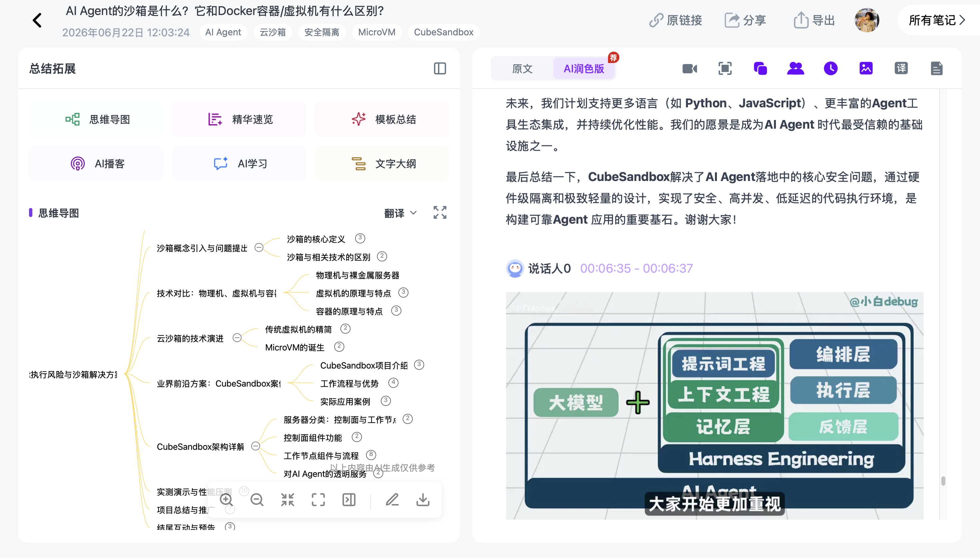The image size is (980, 558).
Task: Select the 容器的原理与特点 node
Action: [349, 312]
